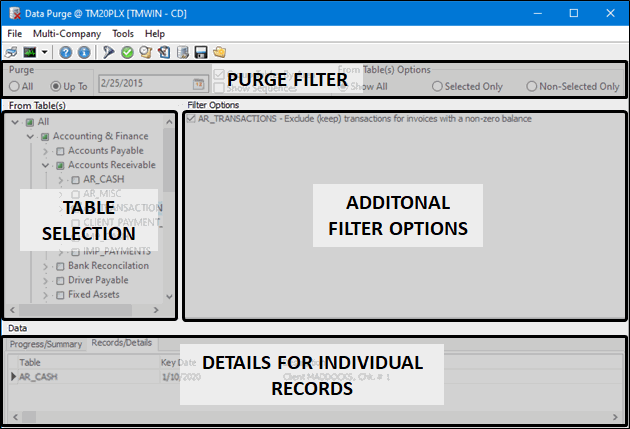
Task: Toggle AR_TRANSACTIONS exclude filter checkbox
Action: click(191, 118)
